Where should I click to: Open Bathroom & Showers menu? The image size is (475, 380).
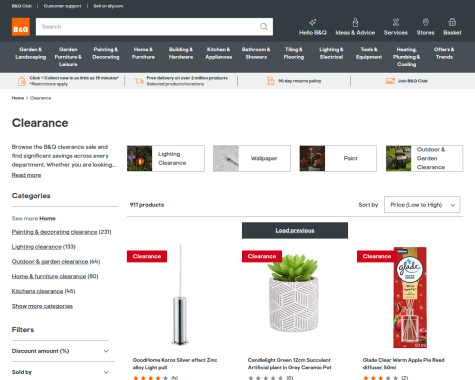[x=256, y=53]
